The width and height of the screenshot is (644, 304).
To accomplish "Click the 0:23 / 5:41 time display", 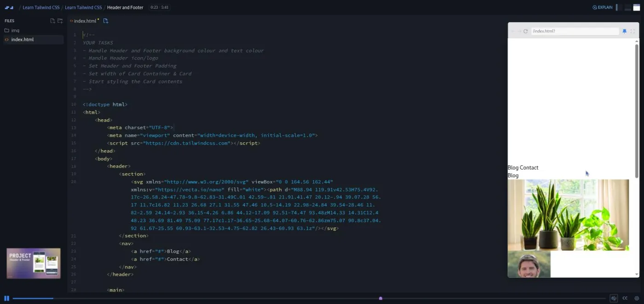I will tap(160, 7).
